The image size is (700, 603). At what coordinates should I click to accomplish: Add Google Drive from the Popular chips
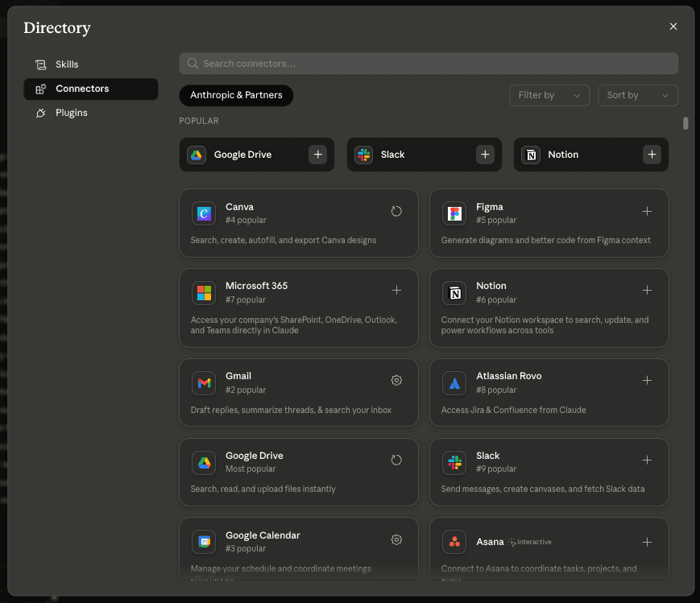[318, 155]
